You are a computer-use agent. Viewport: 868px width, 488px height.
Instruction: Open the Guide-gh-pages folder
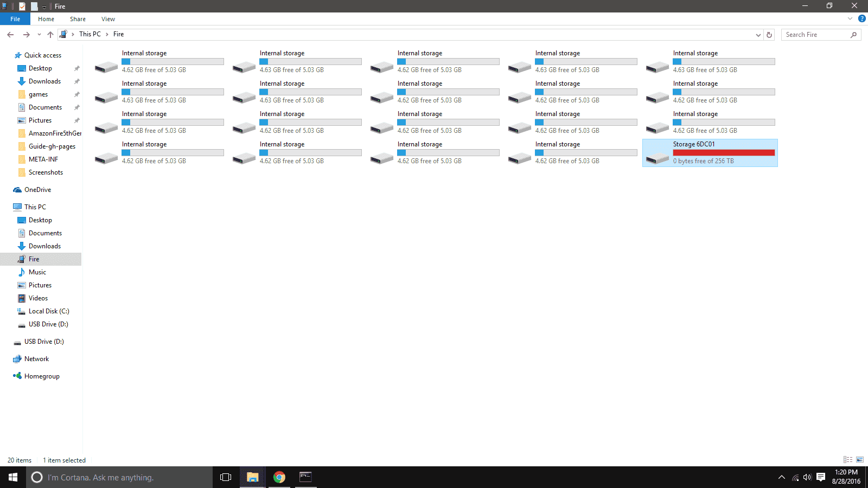pyautogui.click(x=52, y=146)
